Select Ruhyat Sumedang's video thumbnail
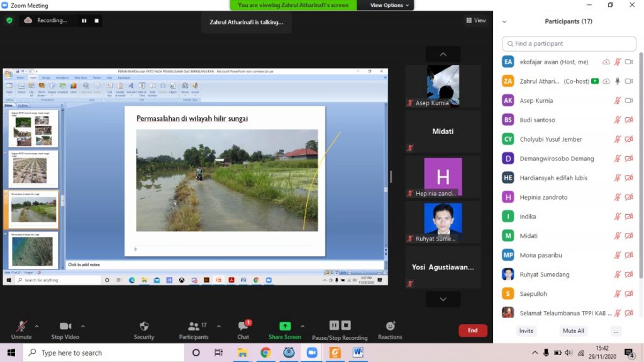The width and height of the screenshot is (644, 362). click(443, 222)
